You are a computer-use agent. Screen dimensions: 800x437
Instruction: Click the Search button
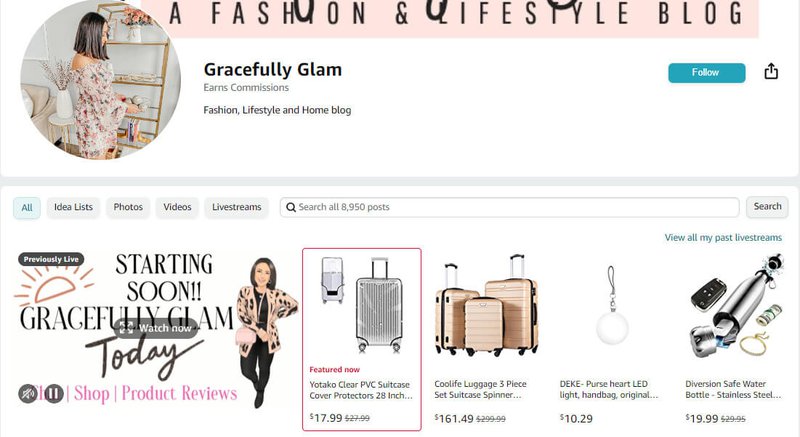[x=767, y=207]
